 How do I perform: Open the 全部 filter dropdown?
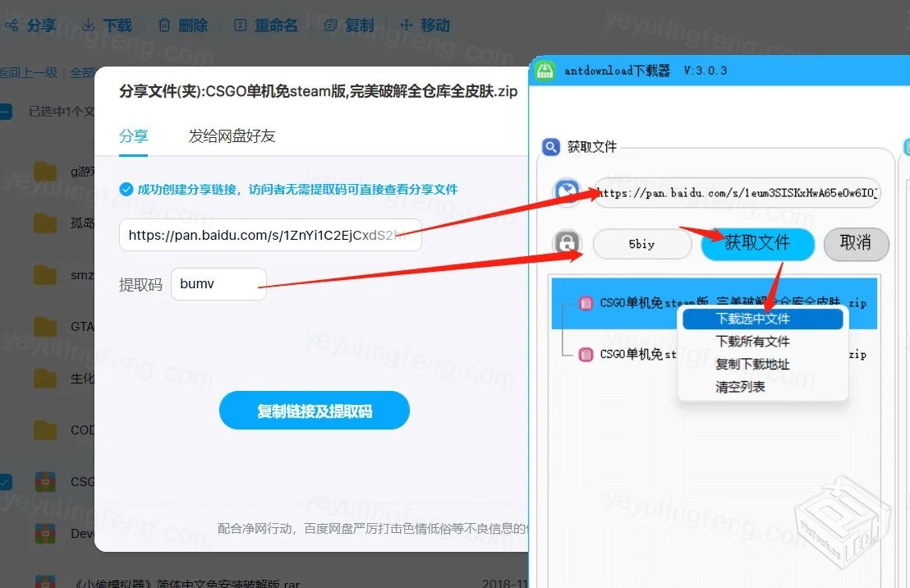(x=84, y=72)
